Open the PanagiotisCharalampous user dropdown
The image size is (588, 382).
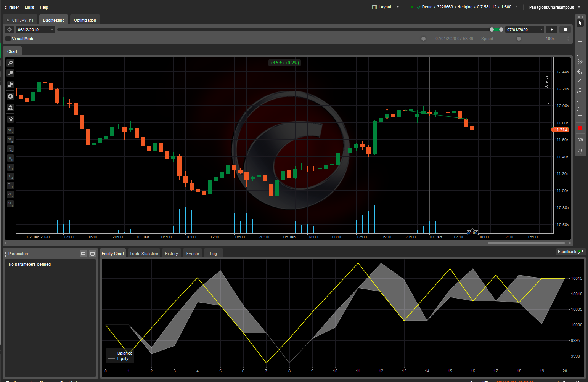click(x=554, y=7)
